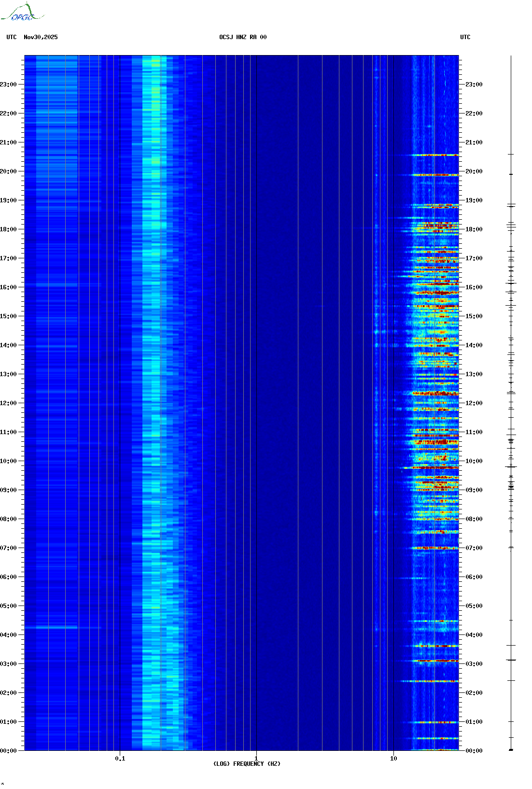Image resolution: width=532 pixels, height=789 pixels.
Task: Click the large seismogram spike near 10:00
Action: click(x=511, y=467)
